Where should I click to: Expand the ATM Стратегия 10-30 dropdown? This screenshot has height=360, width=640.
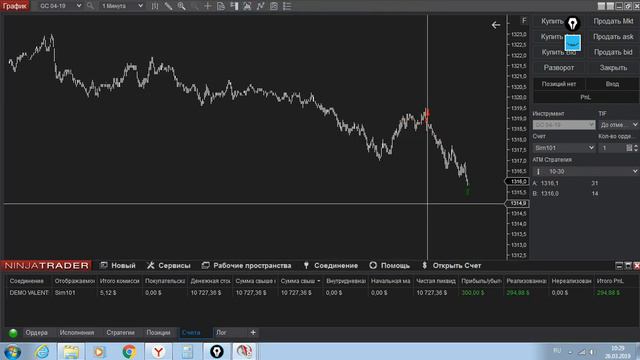586,171
